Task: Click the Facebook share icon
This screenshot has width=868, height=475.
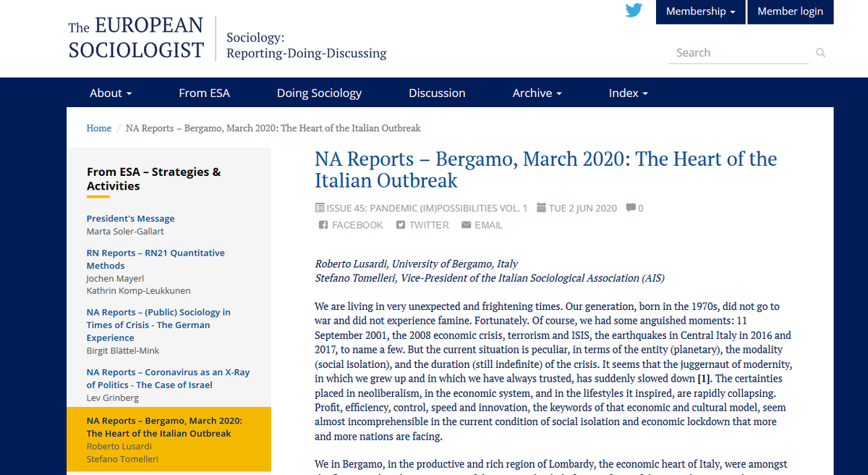Action: (323, 225)
